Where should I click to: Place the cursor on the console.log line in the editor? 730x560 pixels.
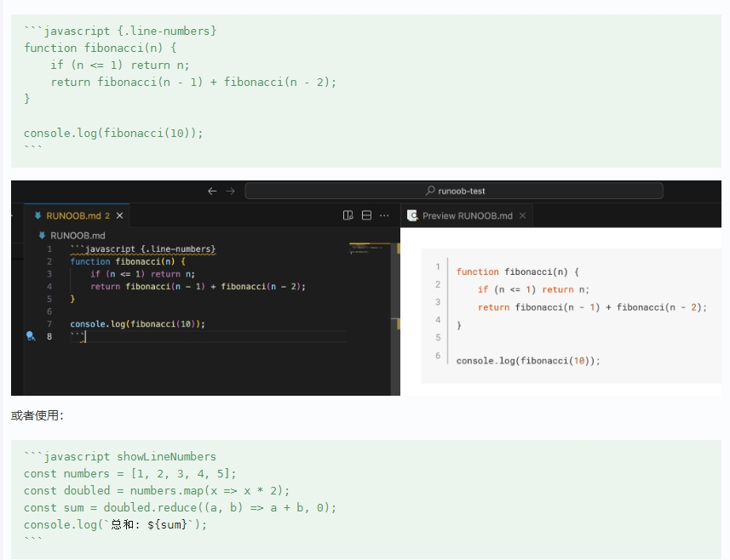click(x=137, y=324)
